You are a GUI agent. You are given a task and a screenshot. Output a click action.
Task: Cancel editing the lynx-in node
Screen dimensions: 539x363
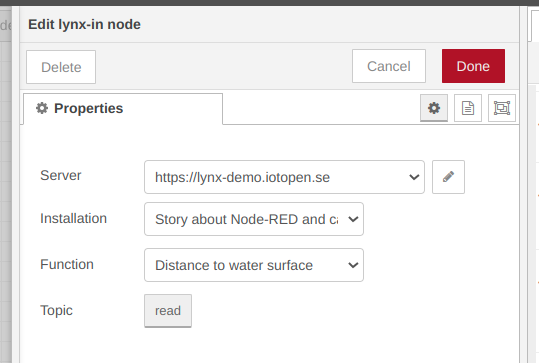point(389,66)
